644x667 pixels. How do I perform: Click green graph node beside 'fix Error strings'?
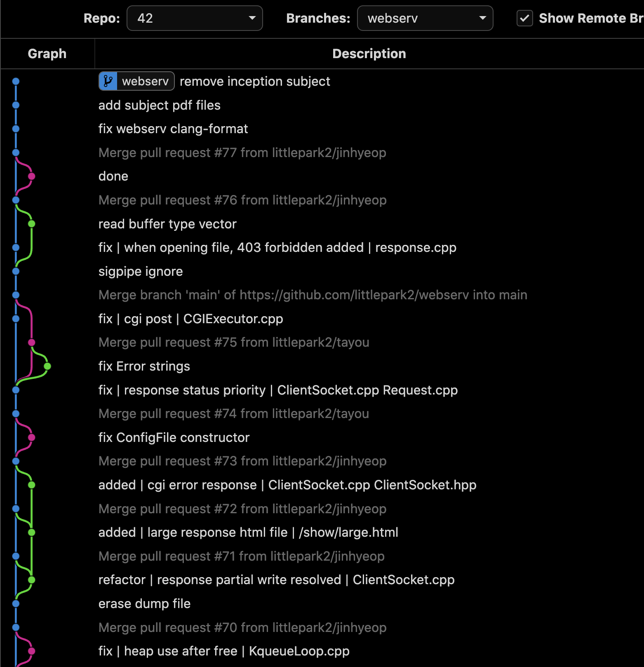coord(47,366)
